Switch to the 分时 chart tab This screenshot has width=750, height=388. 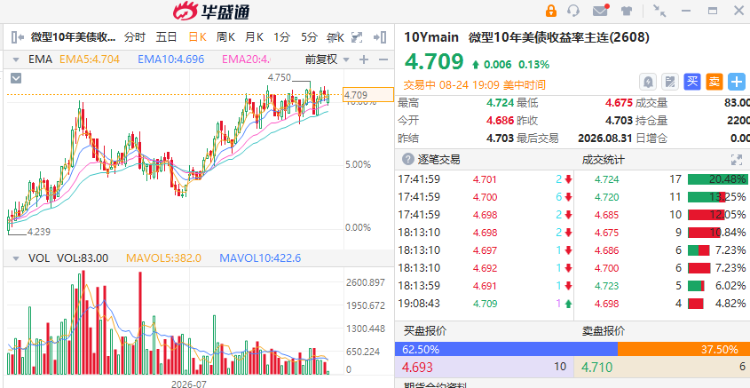(x=134, y=37)
